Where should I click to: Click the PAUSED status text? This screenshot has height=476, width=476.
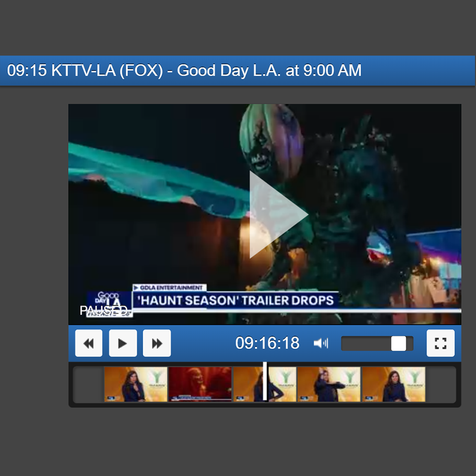(x=103, y=310)
